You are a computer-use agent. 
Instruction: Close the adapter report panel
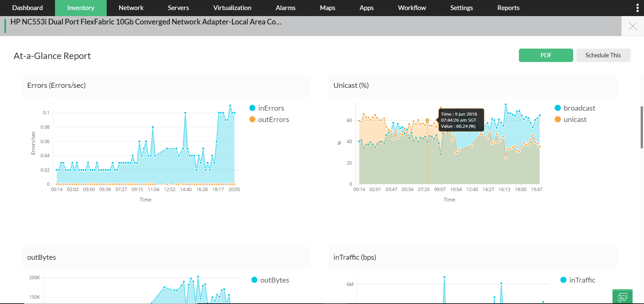tap(633, 26)
